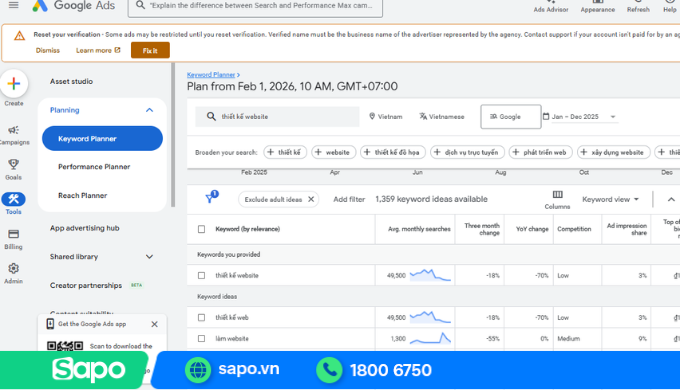Change the Vietnamese language setting
This screenshot has height=390, width=680.
[441, 116]
